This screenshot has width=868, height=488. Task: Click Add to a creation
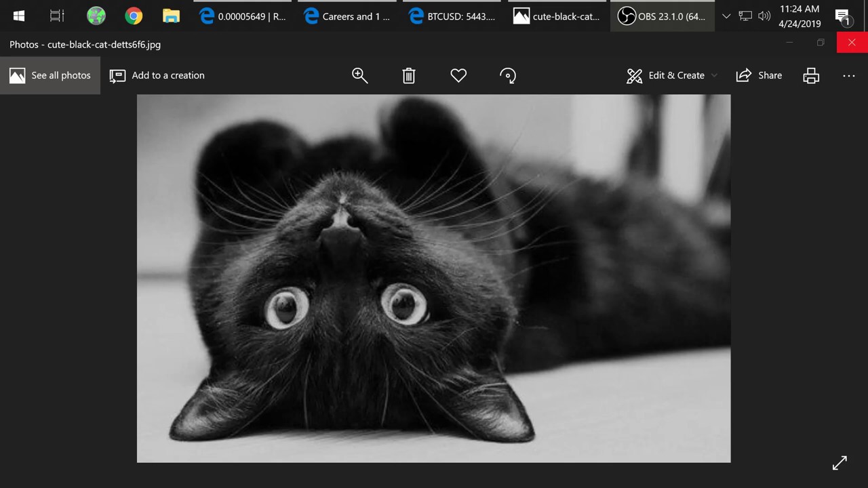(x=157, y=75)
